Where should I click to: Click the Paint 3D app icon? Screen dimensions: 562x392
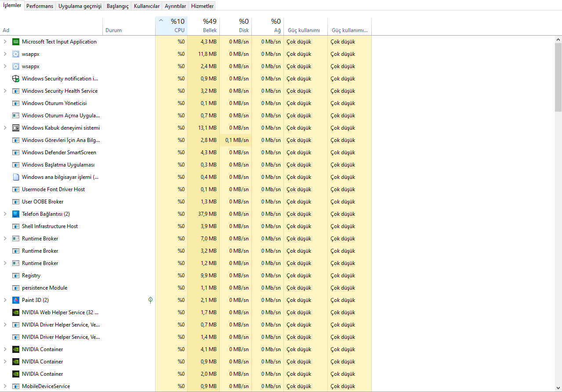[16, 300]
